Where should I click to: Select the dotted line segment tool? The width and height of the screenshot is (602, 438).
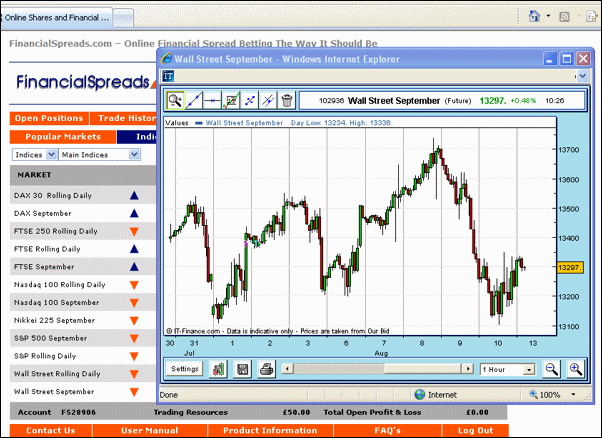coord(250,101)
